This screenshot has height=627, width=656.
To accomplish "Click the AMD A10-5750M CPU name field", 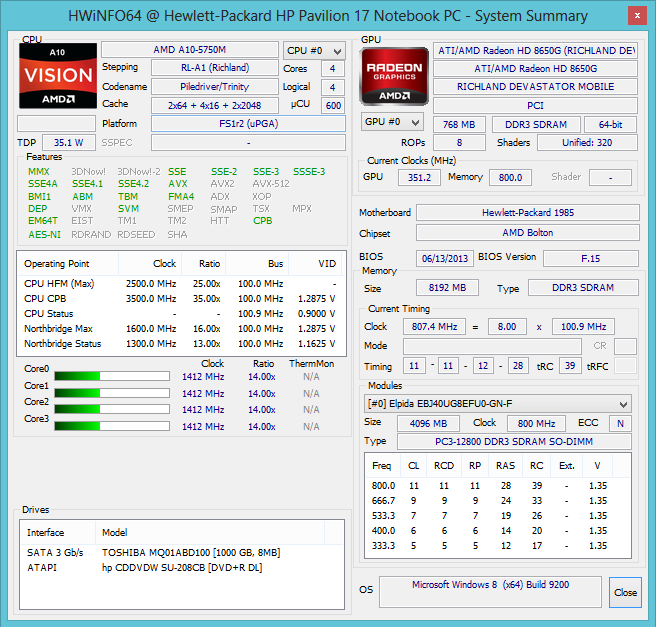I will (190, 50).
